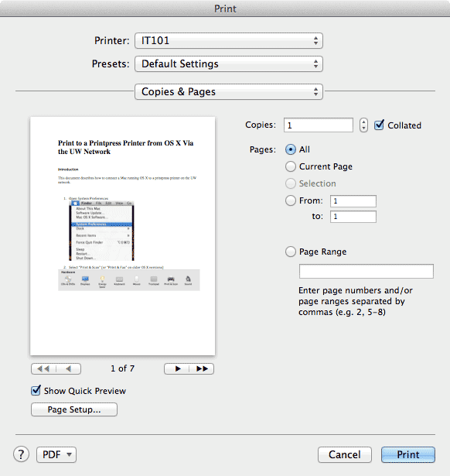Open Presets Default Settings dropdown
The width and height of the screenshot is (450, 476).
click(x=229, y=63)
